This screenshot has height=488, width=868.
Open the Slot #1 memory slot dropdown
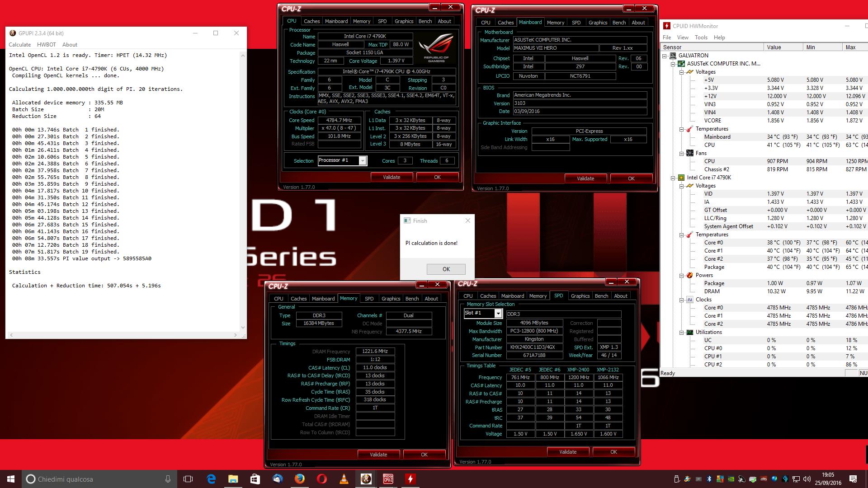(x=498, y=313)
